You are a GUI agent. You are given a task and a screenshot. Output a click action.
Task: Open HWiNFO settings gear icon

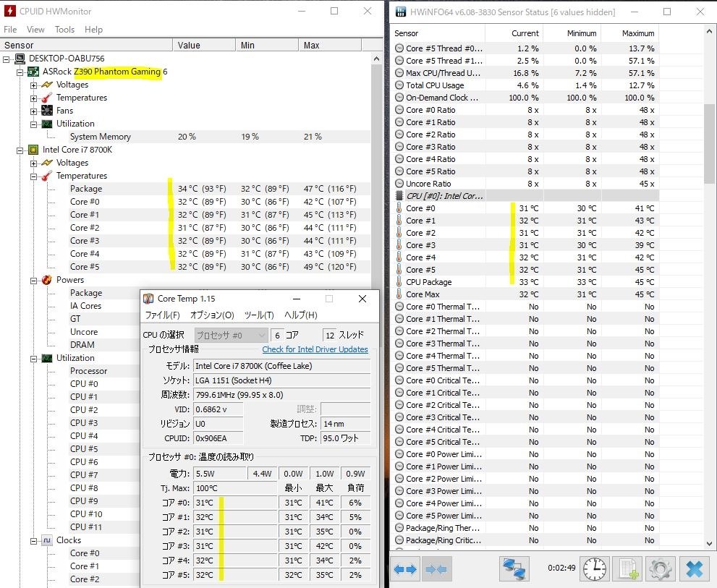660,568
